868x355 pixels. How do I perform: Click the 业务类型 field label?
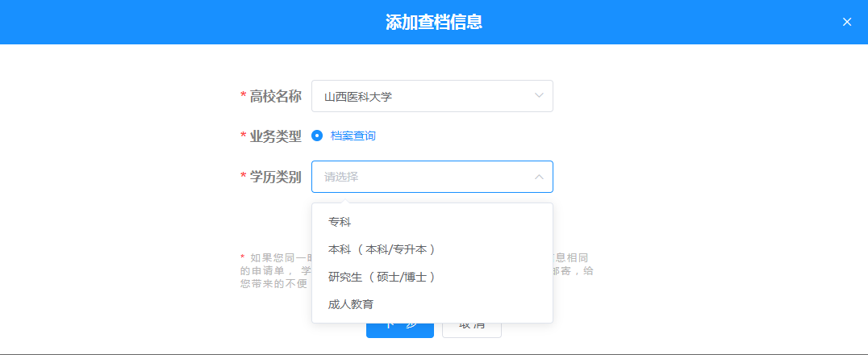tap(275, 136)
